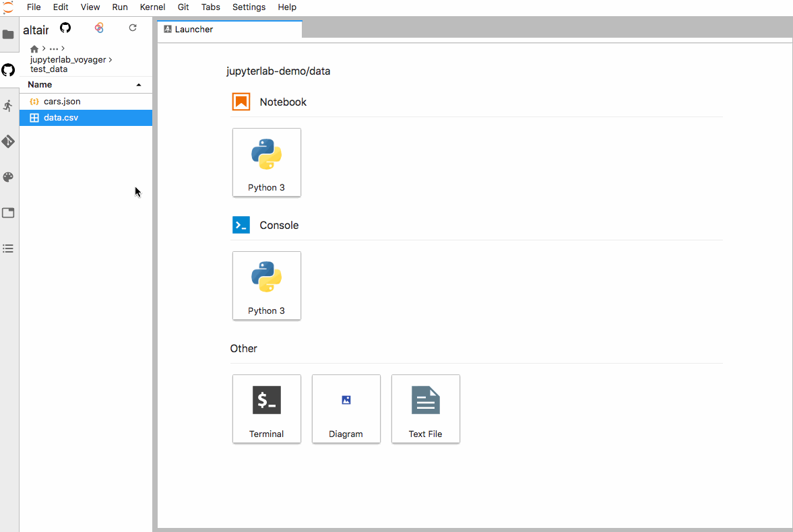Viewport: 793px width, 532px height.
Task: Select cars.json in file list
Action: (86, 102)
